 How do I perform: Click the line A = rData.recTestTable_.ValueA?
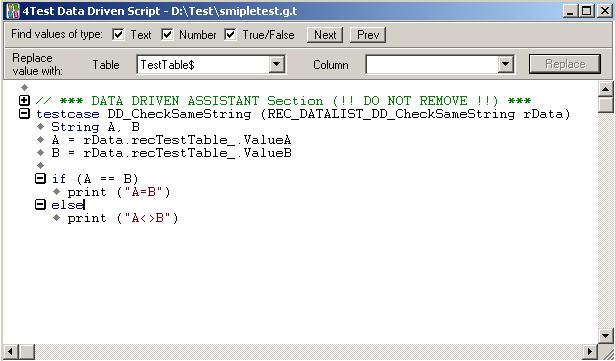(171, 140)
